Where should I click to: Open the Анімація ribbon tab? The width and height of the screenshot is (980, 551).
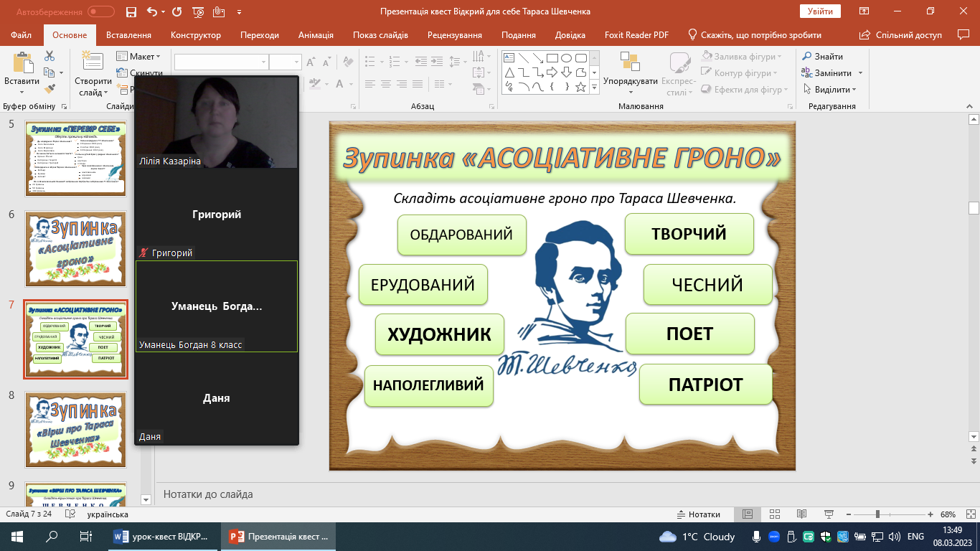[x=316, y=35]
